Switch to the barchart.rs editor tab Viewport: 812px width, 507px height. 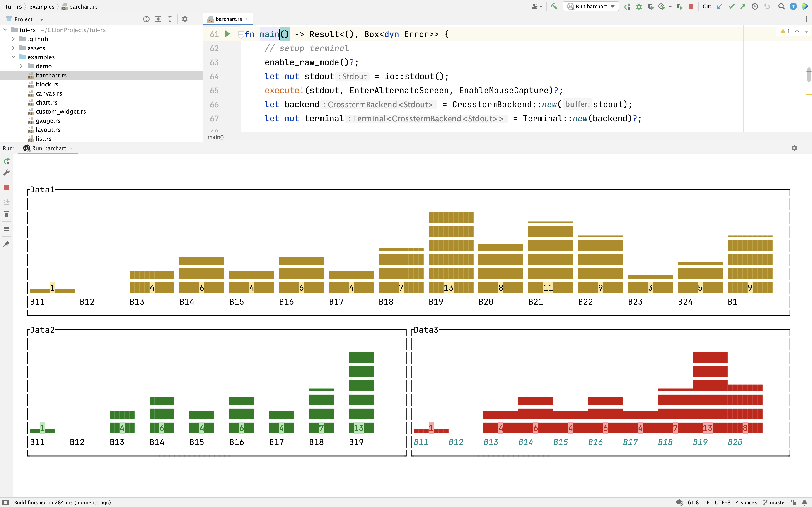228,19
